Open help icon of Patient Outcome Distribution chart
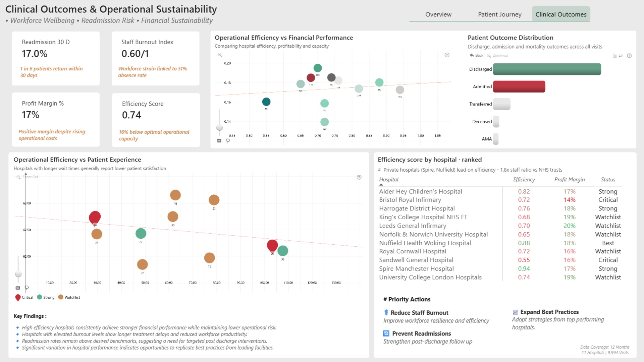The image size is (644, 362). 629,56
